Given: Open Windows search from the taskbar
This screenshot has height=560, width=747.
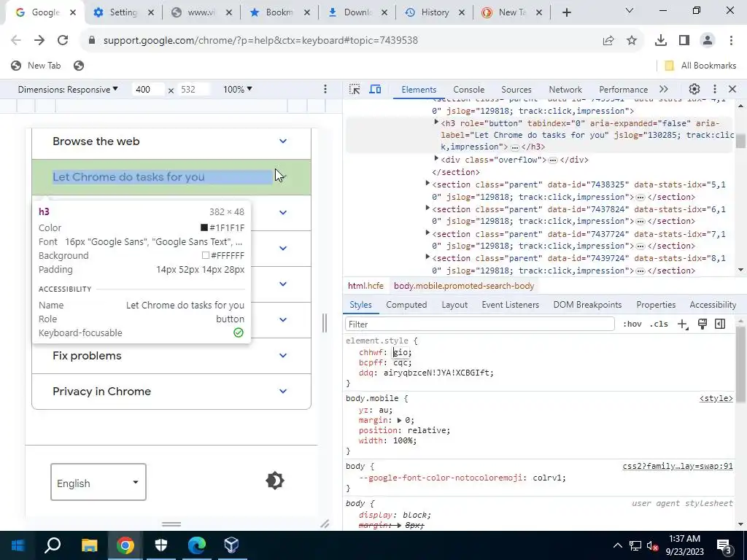Looking at the screenshot, I should [x=53, y=545].
